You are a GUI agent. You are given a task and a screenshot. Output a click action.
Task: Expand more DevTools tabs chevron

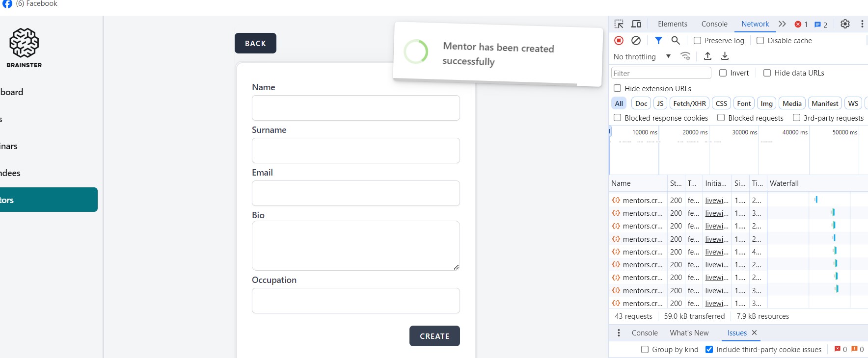tap(782, 24)
